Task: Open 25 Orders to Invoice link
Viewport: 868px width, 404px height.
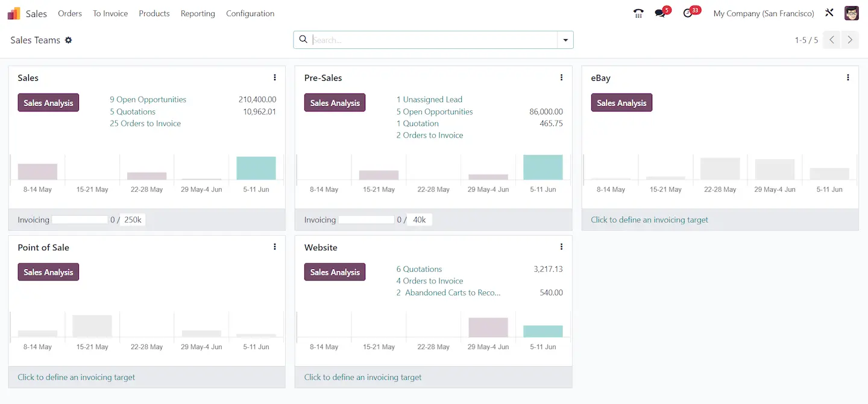Action: point(145,124)
